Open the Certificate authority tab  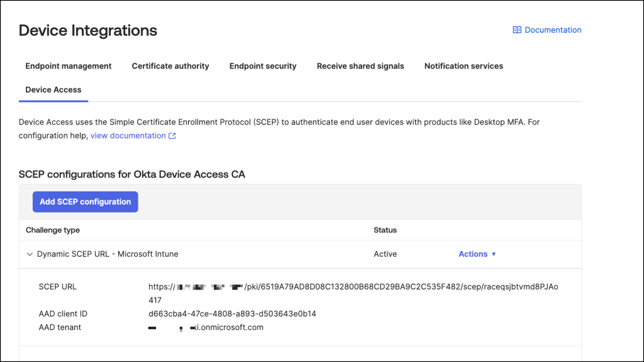(170, 66)
